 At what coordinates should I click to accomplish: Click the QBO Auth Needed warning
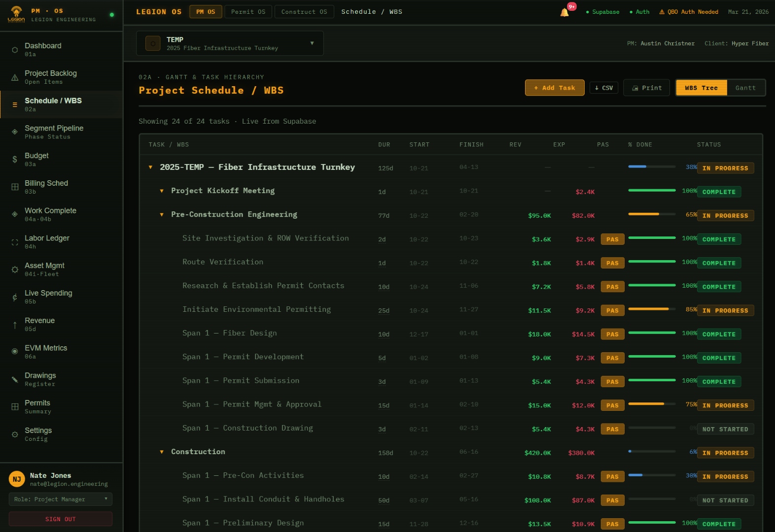click(x=688, y=12)
